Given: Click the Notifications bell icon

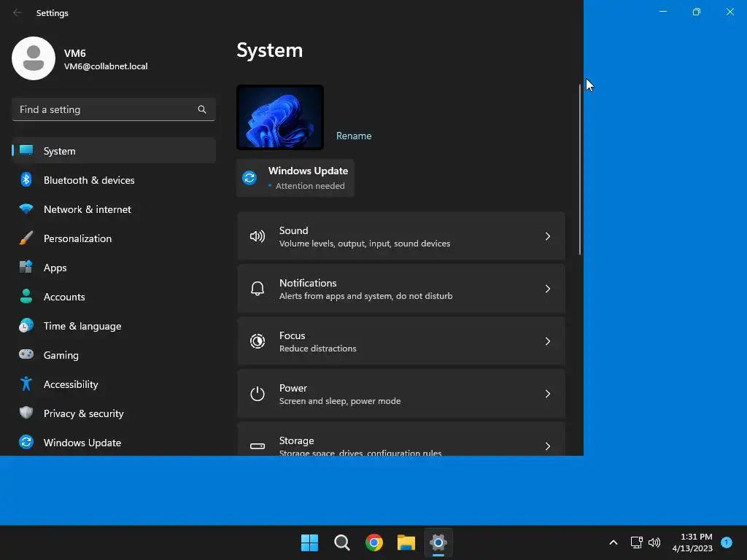Looking at the screenshot, I should pyautogui.click(x=258, y=289).
